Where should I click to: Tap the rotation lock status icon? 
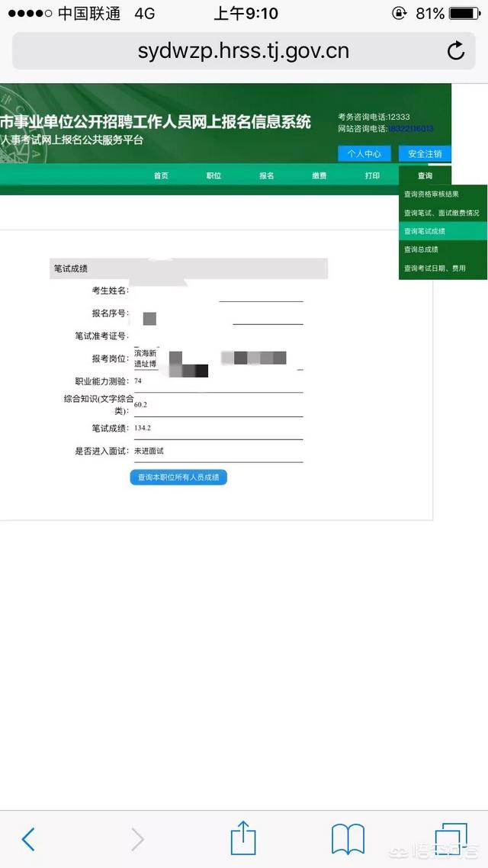pos(399,13)
